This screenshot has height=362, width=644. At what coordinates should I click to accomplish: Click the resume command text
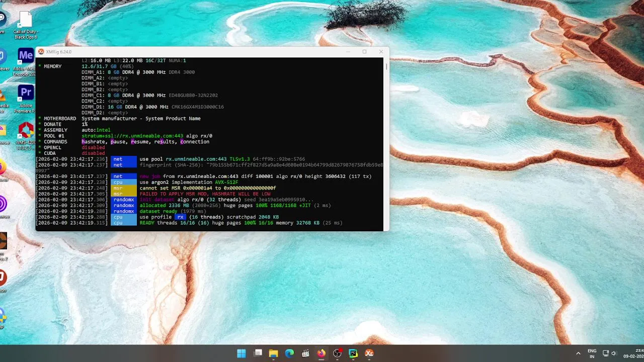[141, 142]
